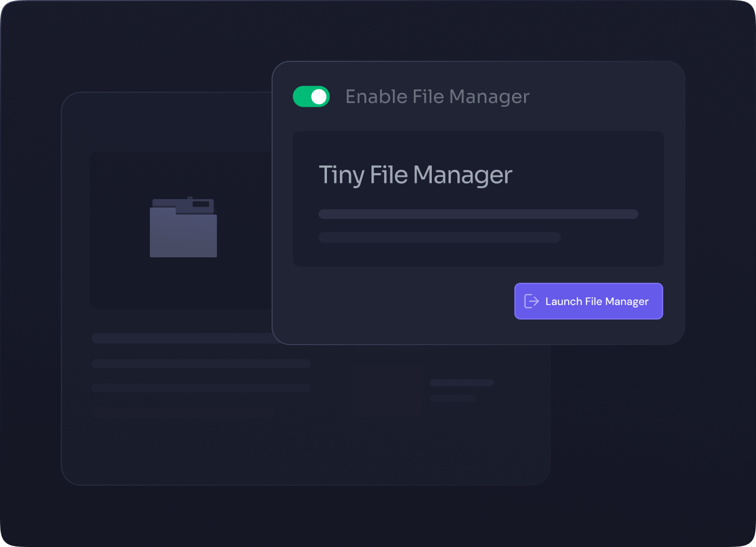Toggle the Enable File Manager switch
This screenshot has height=547, width=756.
click(311, 97)
